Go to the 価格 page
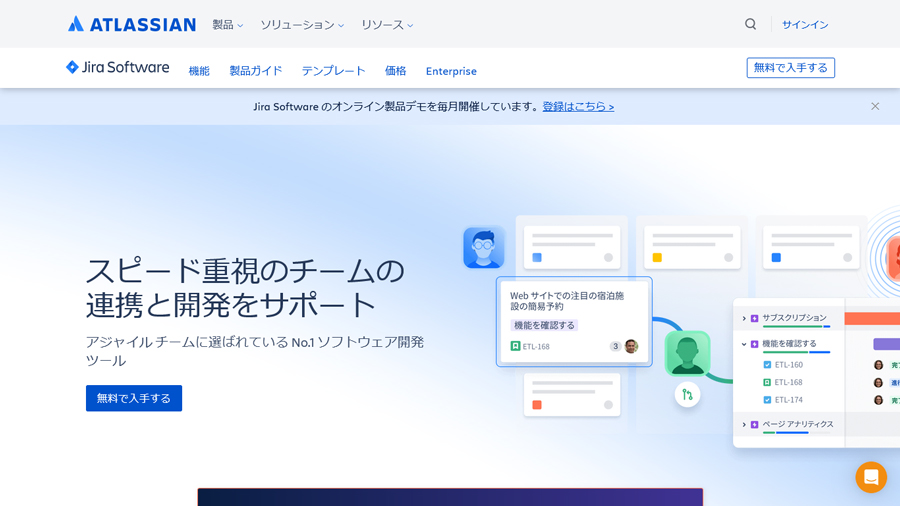This screenshot has width=900, height=506. pos(395,71)
